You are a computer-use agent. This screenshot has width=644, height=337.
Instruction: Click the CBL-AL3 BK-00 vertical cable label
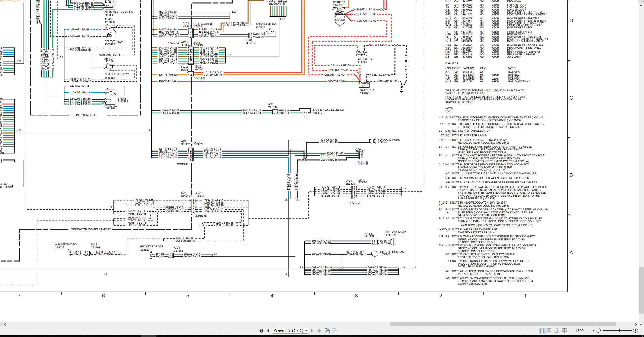point(406,64)
